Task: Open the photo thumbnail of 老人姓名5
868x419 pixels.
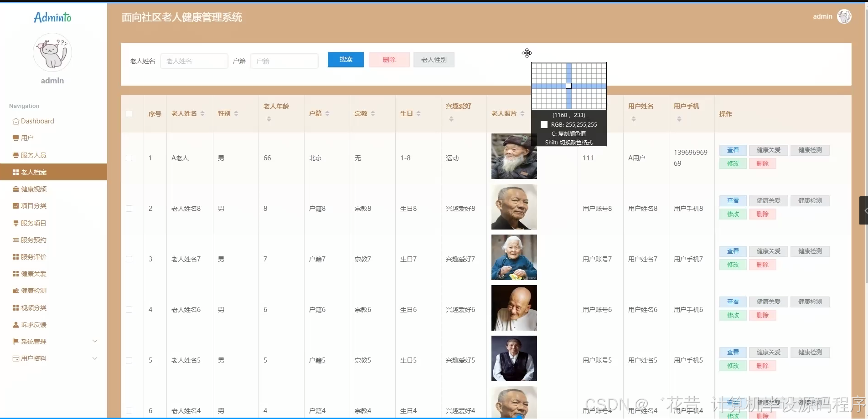Action: [x=514, y=358]
